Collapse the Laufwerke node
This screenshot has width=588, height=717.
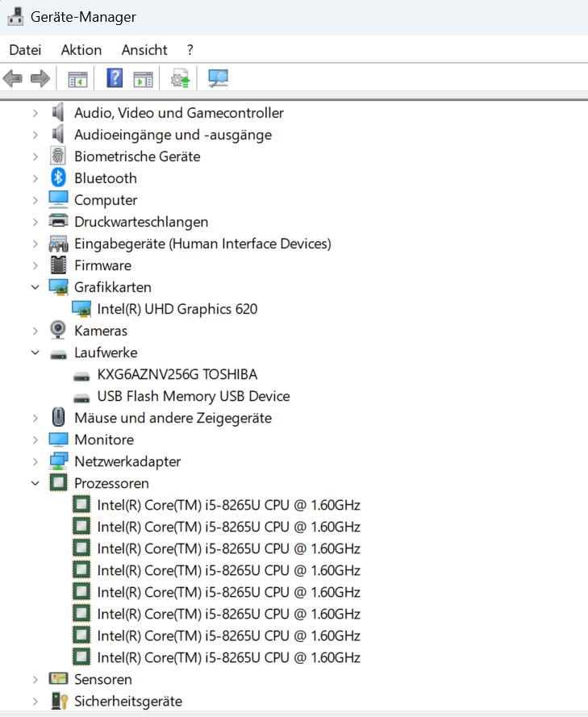click(x=35, y=352)
